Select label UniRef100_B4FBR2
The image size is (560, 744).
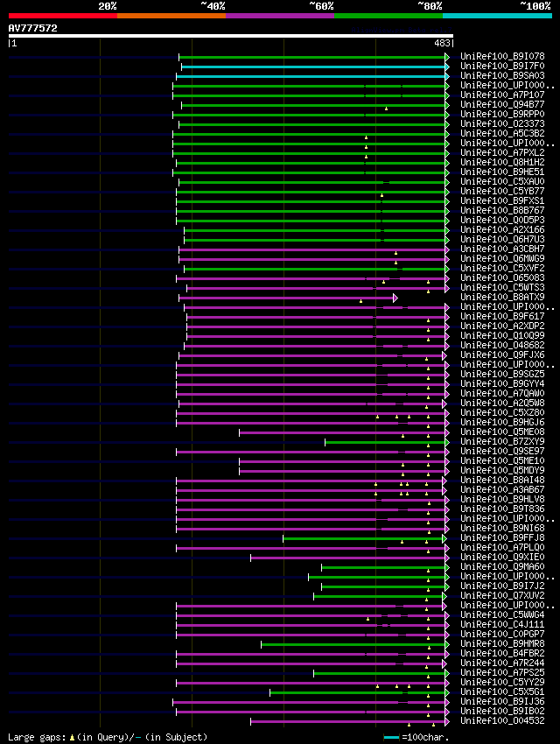[x=502, y=653]
